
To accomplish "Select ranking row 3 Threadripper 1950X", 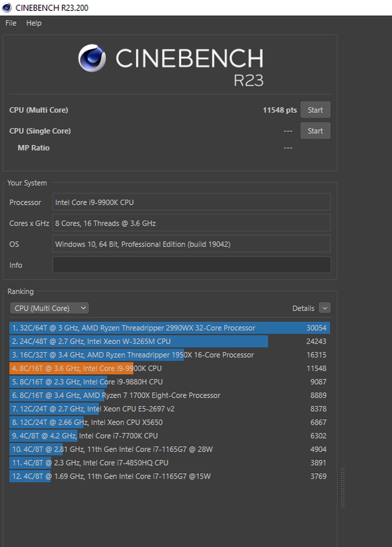I will tap(169, 355).
